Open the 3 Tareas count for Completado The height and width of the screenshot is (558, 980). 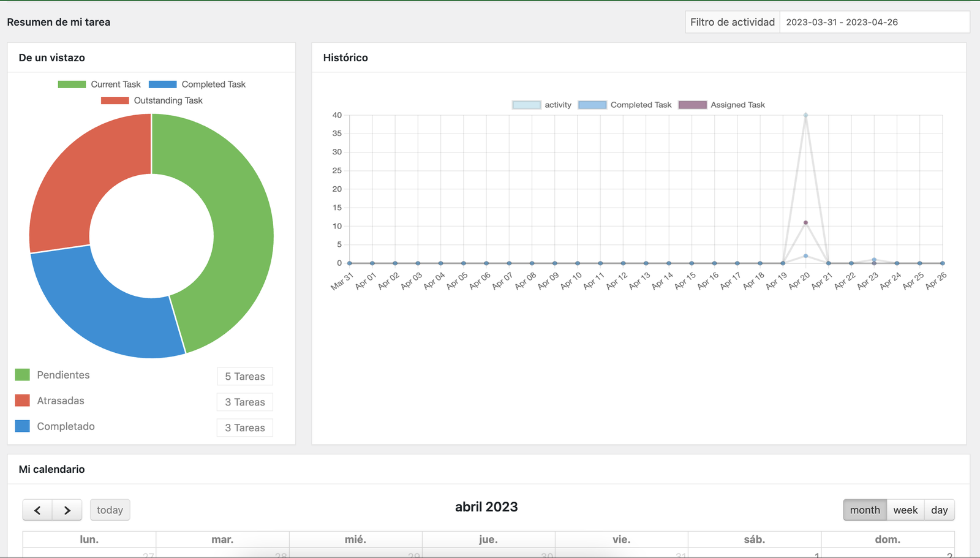(x=244, y=428)
